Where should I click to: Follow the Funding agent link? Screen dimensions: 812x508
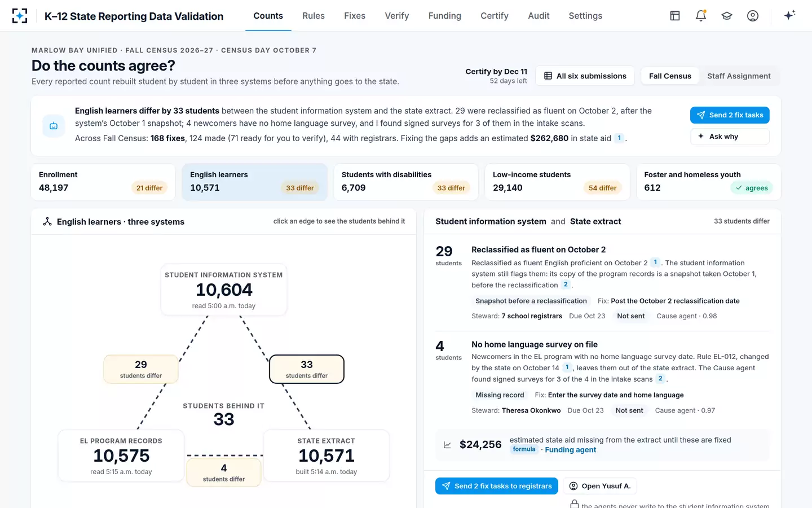[570, 450]
